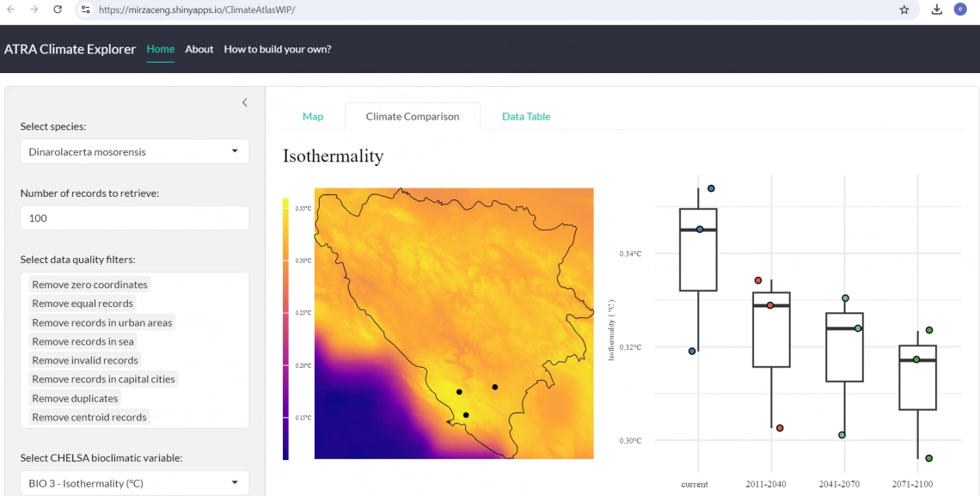Image resolution: width=980 pixels, height=496 pixels.
Task: Switch to the Map tab
Action: pyautogui.click(x=312, y=115)
